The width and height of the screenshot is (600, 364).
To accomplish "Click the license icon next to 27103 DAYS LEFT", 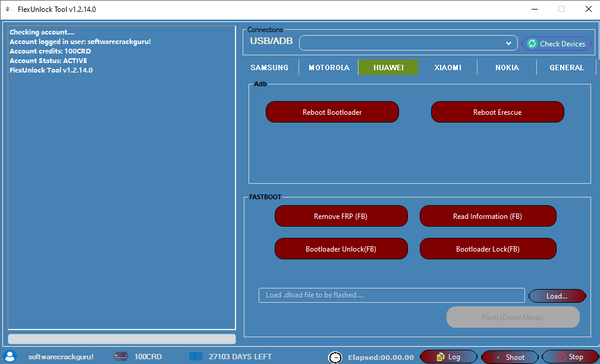I will pos(196,356).
